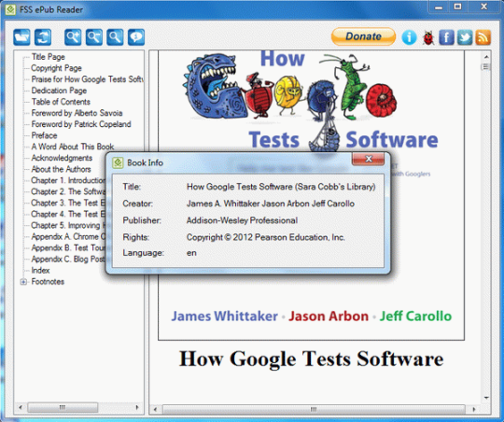This screenshot has height=422, width=504.
Task: Open Foreword by Patrick Copeland
Action: 81,124
